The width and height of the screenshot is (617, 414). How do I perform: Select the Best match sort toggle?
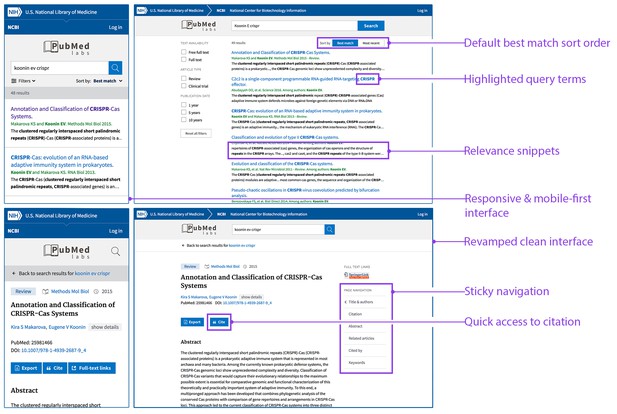(345, 43)
